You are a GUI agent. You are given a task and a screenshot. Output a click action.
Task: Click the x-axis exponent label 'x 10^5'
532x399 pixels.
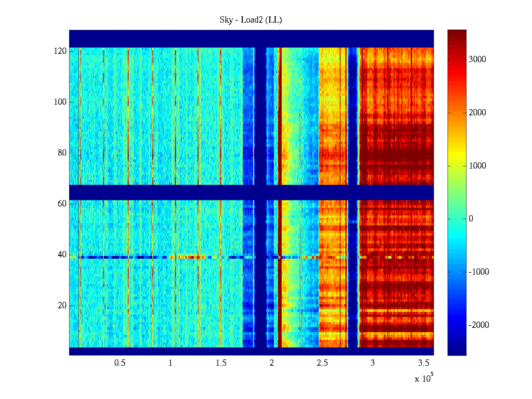click(424, 378)
